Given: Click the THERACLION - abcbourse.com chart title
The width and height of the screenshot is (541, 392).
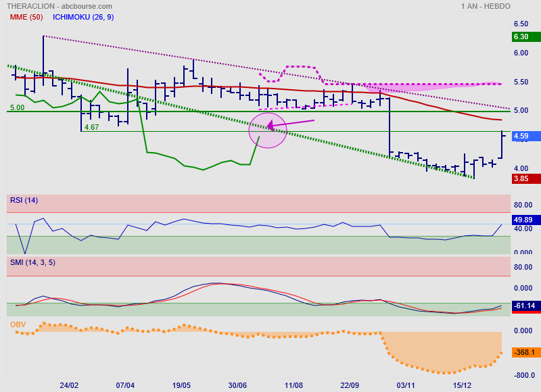Looking at the screenshot, I should coord(60,6).
